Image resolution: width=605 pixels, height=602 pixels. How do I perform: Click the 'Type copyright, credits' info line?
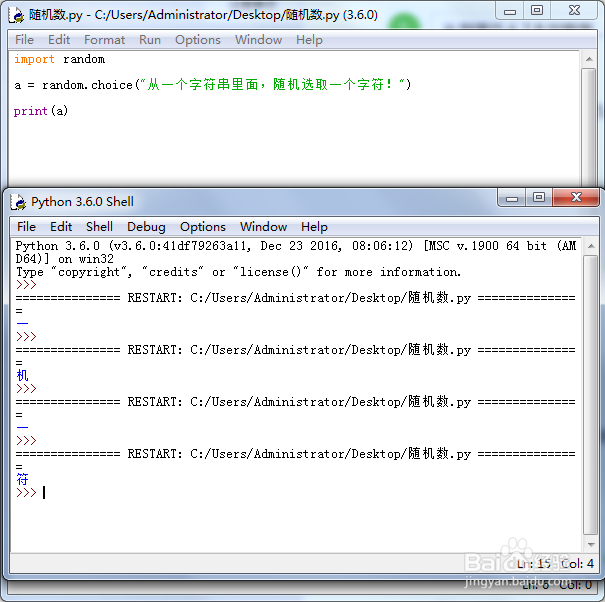pyautogui.click(x=238, y=272)
